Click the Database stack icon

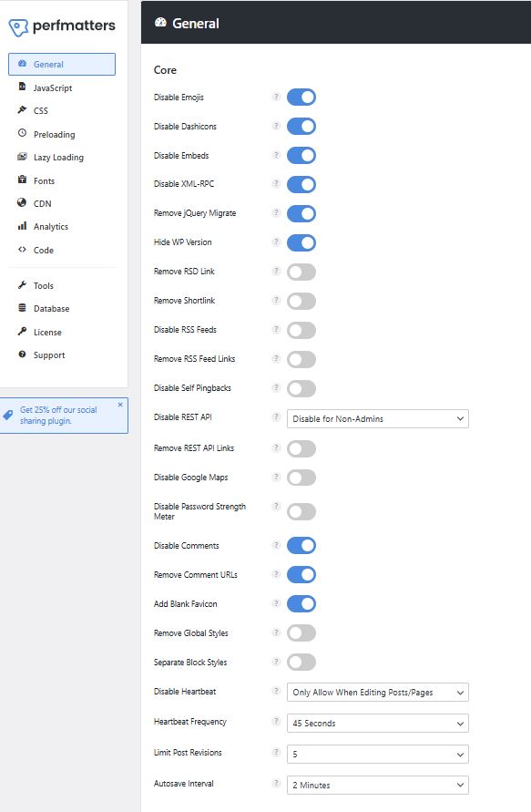pyautogui.click(x=22, y=308)
